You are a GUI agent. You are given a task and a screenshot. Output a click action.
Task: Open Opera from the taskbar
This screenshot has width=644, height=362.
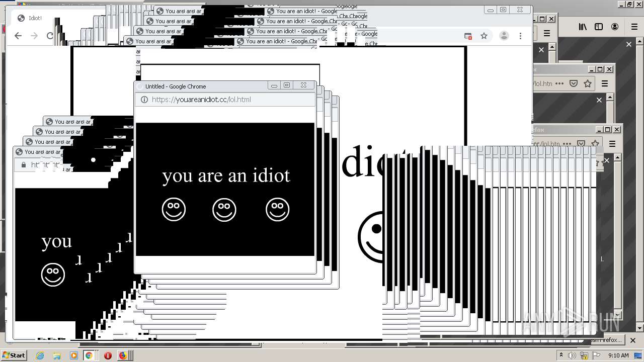[108, 355]
